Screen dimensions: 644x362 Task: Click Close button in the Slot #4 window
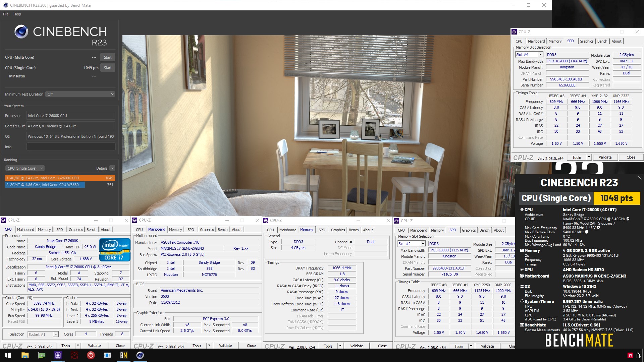[631, 157]
